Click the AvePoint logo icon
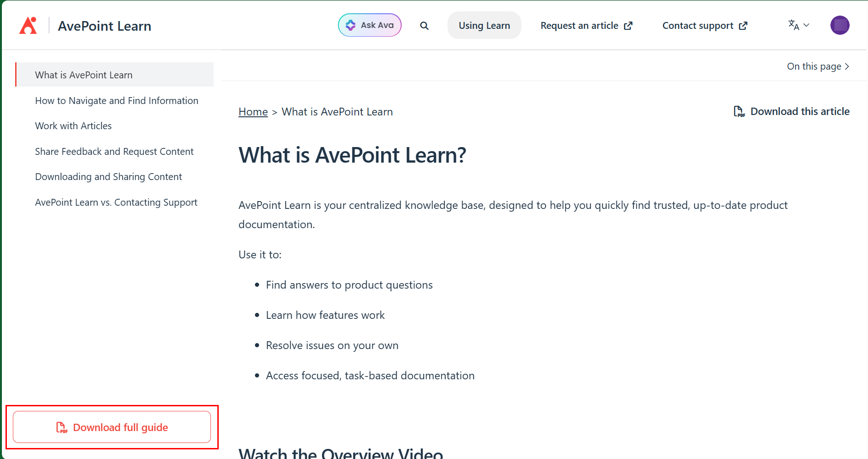This screenshot has width=868, height=459. click(x=28, y=26)
